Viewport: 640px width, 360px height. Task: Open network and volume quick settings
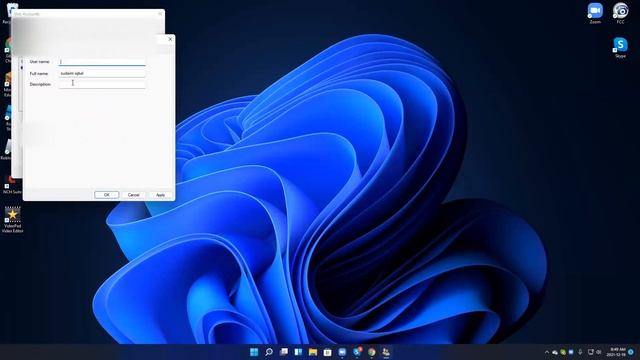[x=594, y=352]
